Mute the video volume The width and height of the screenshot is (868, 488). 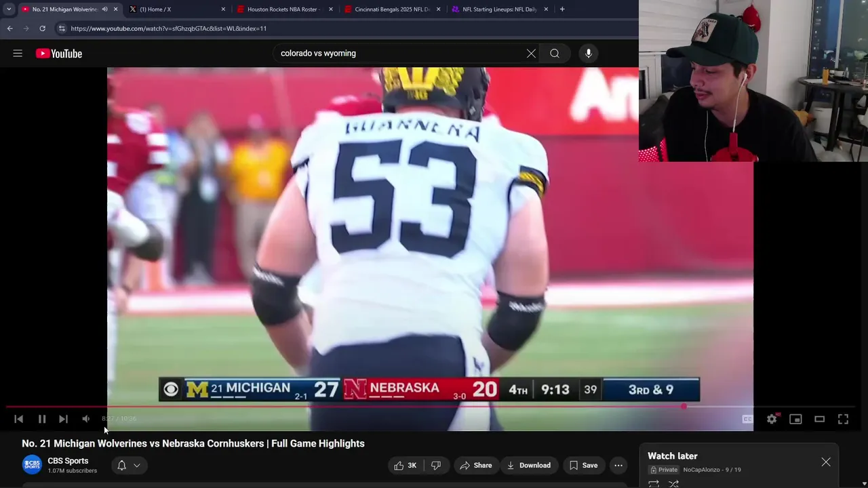85,419
